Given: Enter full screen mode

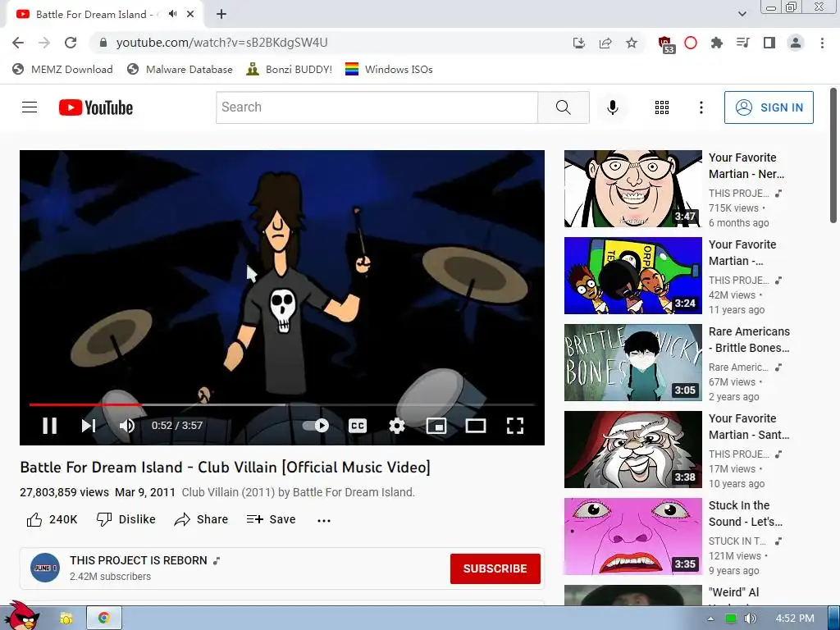Looking at the screenshot, I should pyautogui.click(x=515, y=426).
